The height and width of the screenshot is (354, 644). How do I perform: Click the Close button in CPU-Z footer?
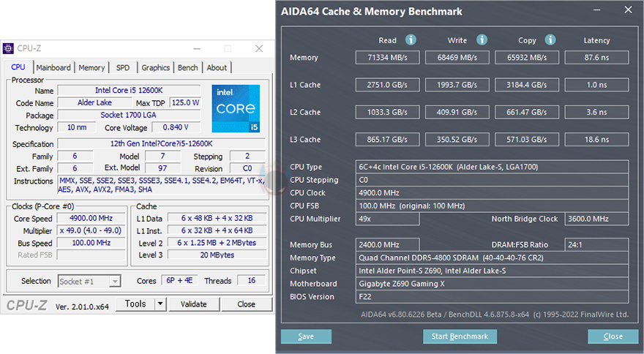pyautogui.click(x=247, y=304)
